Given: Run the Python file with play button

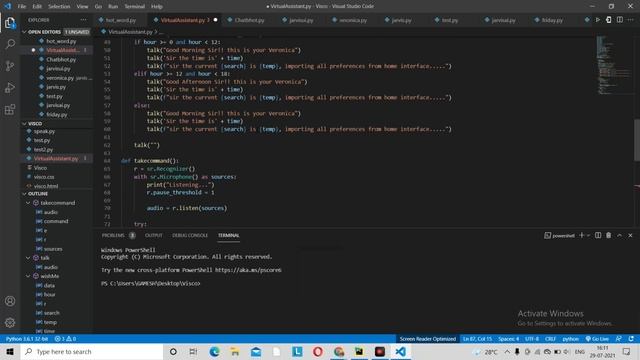Looking at the screenshot, I should [x=598, y=20].
